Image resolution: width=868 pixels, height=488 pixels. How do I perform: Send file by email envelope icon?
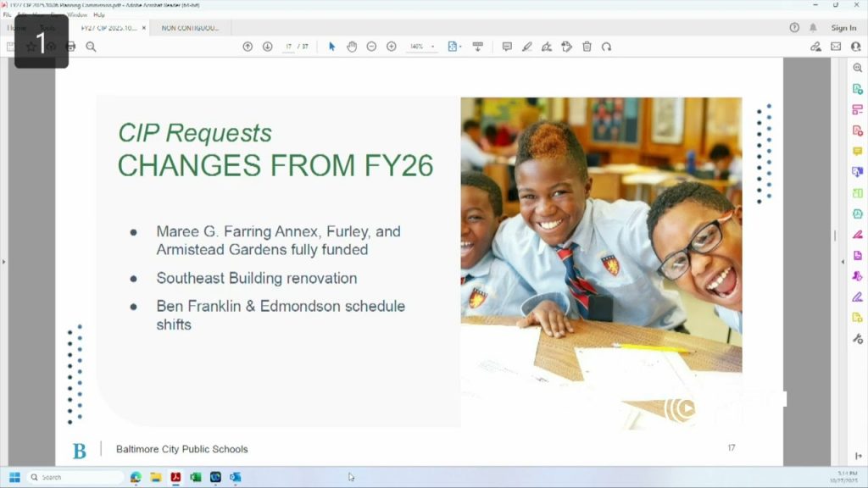click(x=836, y=47)
